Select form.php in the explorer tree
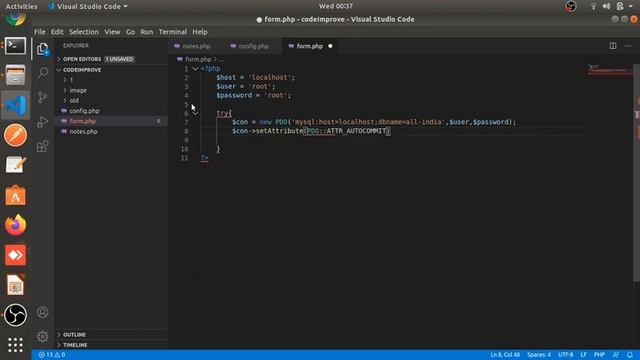This screenshot has width=640, height=360. (82, 121)
